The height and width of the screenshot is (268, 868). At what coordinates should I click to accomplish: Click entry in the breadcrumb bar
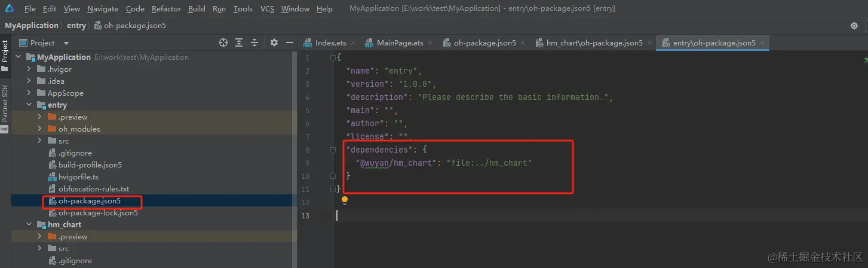pyautogui.click(x=76, y=26)
